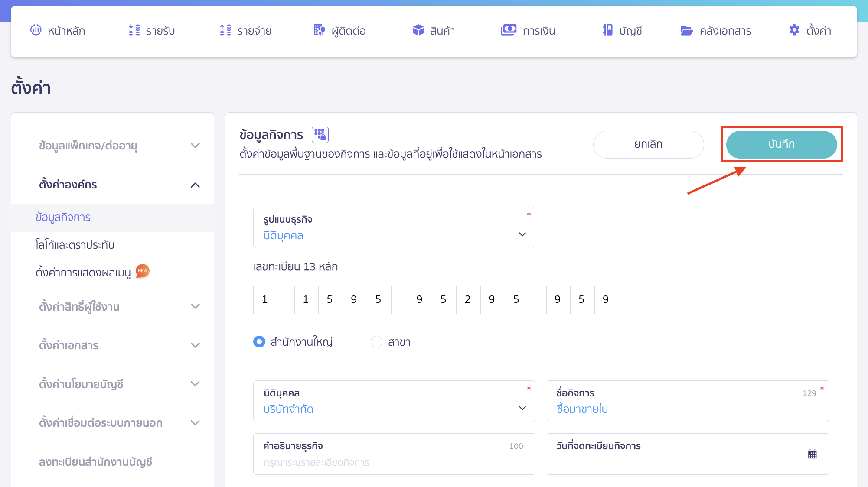This screenshot has height=487, width=868.
Task: Select the สาขา radio button
Action: (x=376, y=342)
